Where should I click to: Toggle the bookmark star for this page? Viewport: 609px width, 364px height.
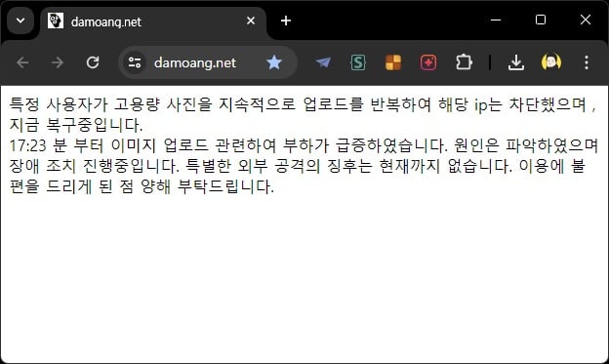click(x=274, y=62)
